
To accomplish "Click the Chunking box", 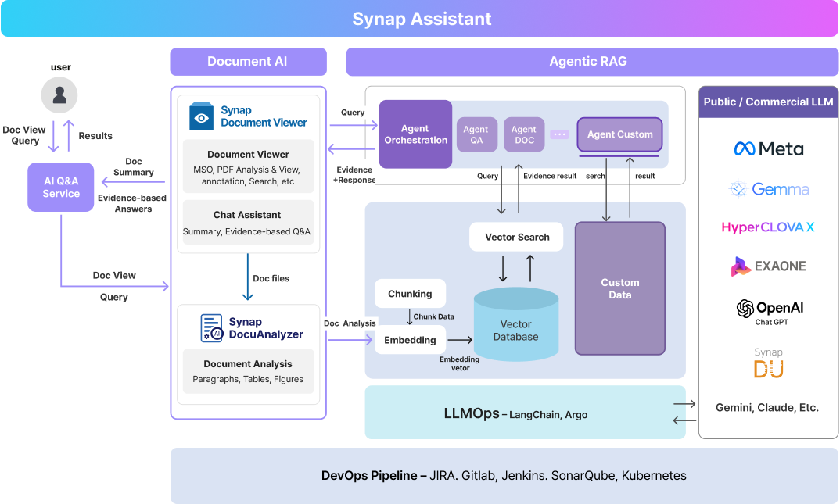I will pos(410,294).
